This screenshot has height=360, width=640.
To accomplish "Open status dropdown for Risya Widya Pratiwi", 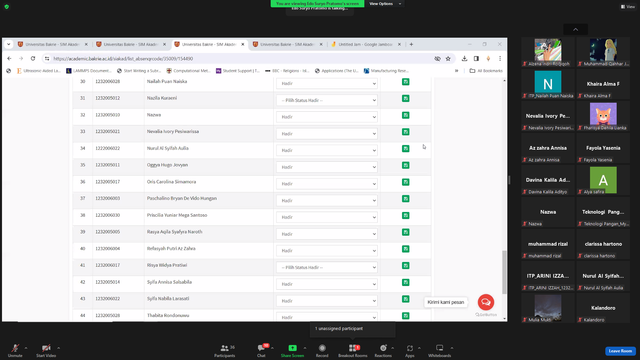I will pyautogui.click(x=327, y=267).
